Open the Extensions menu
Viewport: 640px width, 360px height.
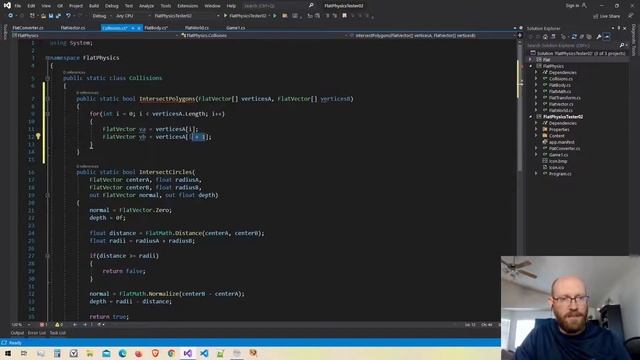pos(188,6)
